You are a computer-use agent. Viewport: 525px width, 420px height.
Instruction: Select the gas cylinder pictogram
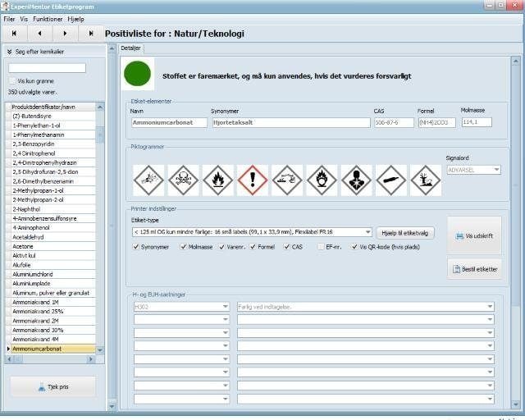pyautogui.click(x=391, y=180)
